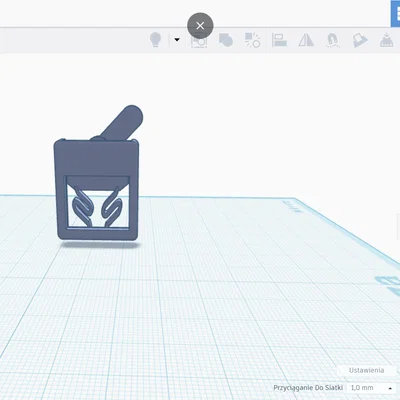The height and width of the screenshot is (400, 400).
Task: Click the blue grid view button
Action: click(x=395, y=14)
